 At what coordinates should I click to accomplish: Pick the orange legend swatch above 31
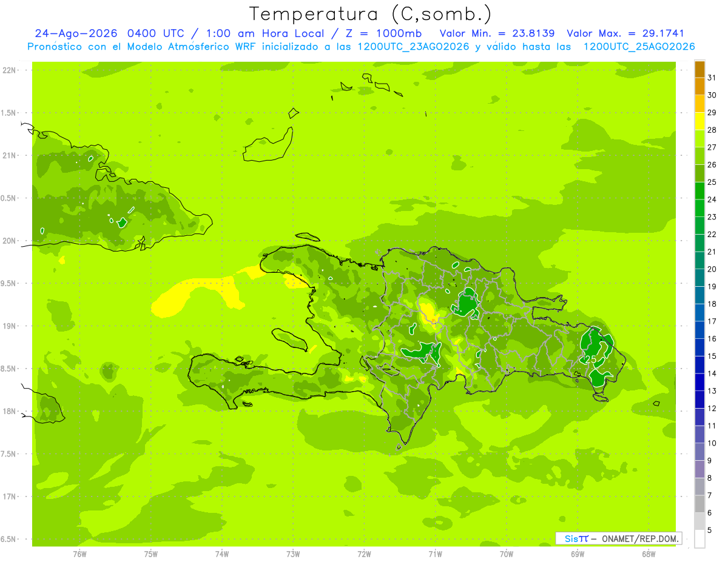point(699,69)
